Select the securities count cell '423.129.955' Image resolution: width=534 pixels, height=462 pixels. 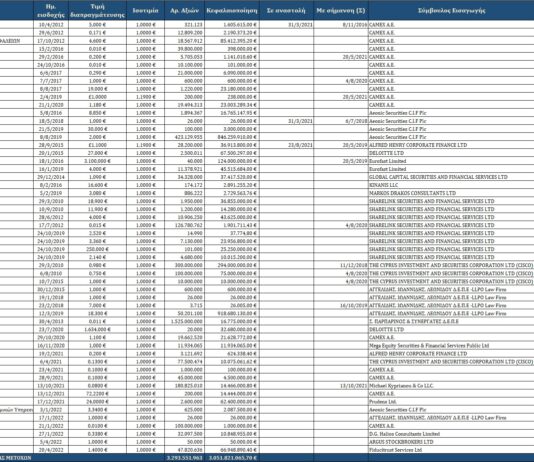pyautogui.click(x=185, y=137)
